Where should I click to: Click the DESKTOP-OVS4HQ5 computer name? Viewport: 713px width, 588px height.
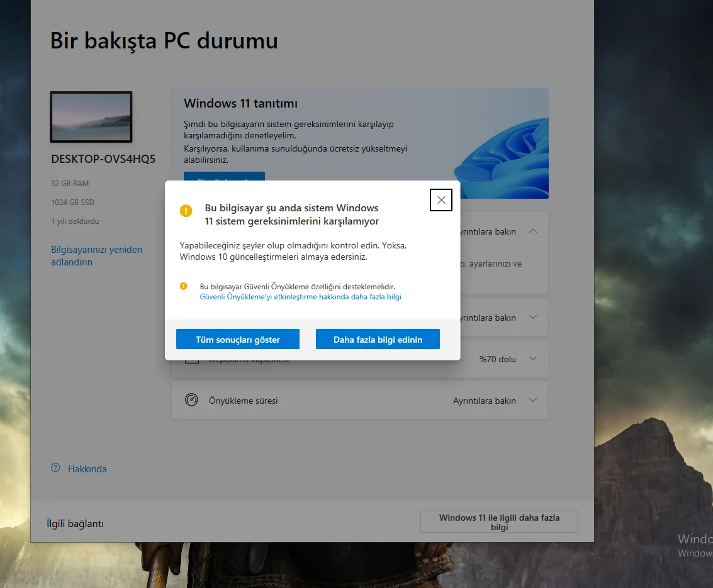103,159
